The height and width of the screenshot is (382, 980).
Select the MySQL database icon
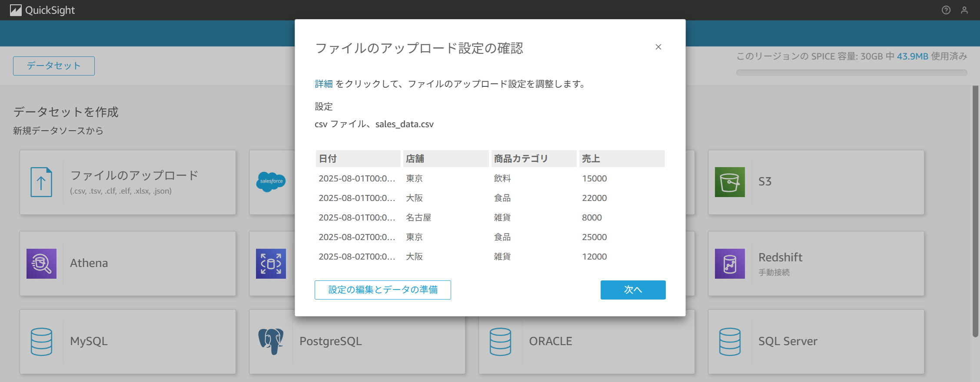pyautogui.click(x=41, y=342)
